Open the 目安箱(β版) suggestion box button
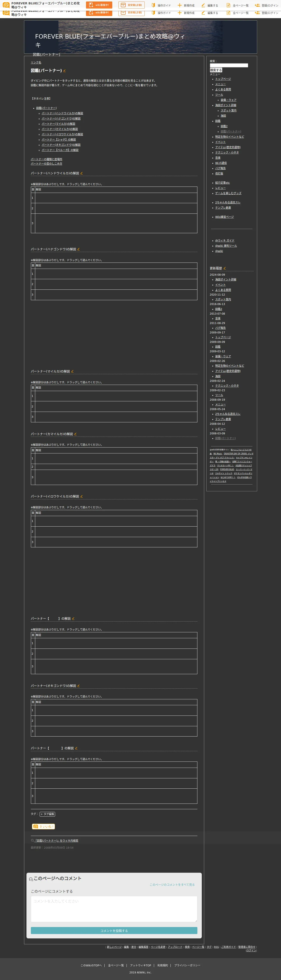281x980 pixels. (x=131, y=5)
